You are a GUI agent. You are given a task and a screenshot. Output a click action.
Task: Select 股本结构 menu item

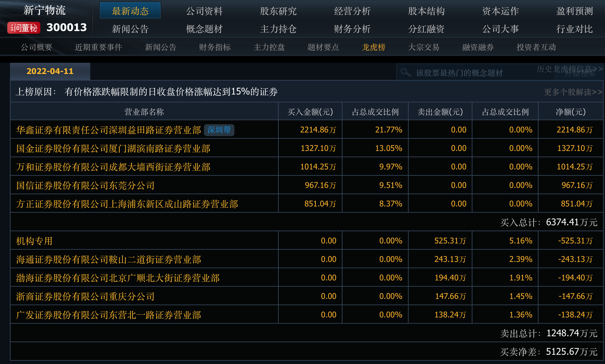pos(426,11)
